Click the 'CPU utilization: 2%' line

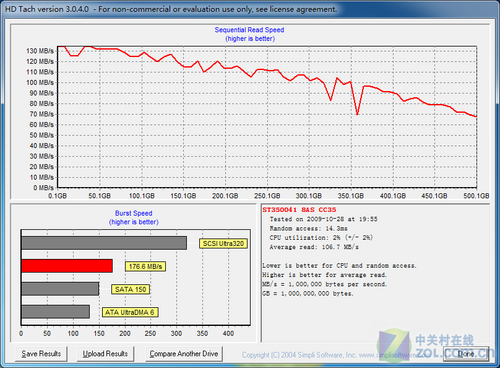pyautogui.click(x=321, y=238)
